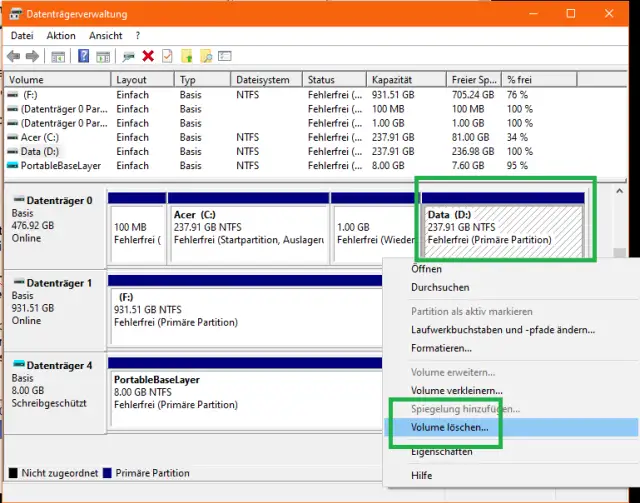Image resolution: width=640 pixels, height=503 pixels.
Task: Select 'Formatieren...' in the context menu
Action: (441, 348)
